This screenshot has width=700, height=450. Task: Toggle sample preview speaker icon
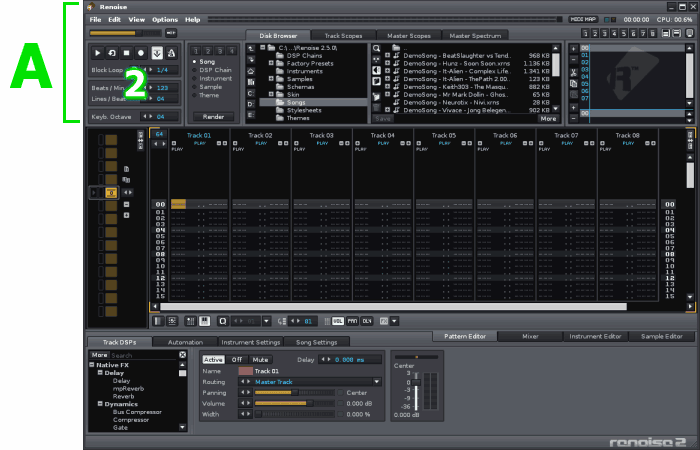click(x=377, y=70)
